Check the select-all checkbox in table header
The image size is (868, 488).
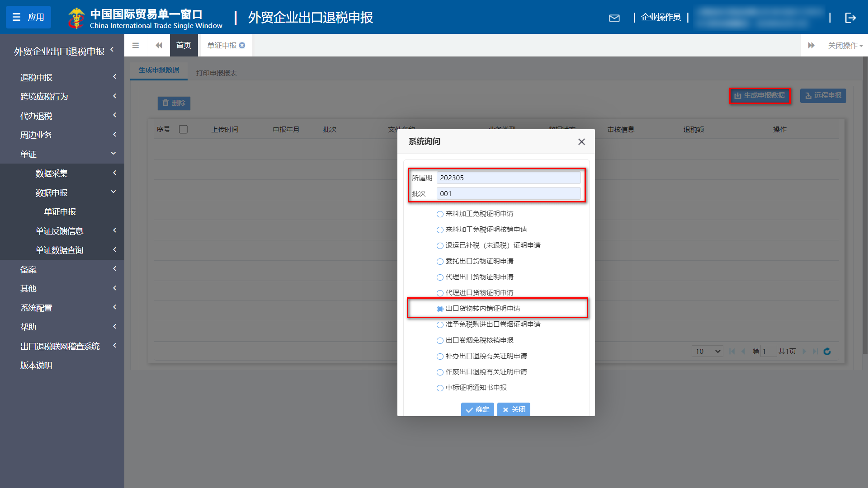[x=184, y=129]
